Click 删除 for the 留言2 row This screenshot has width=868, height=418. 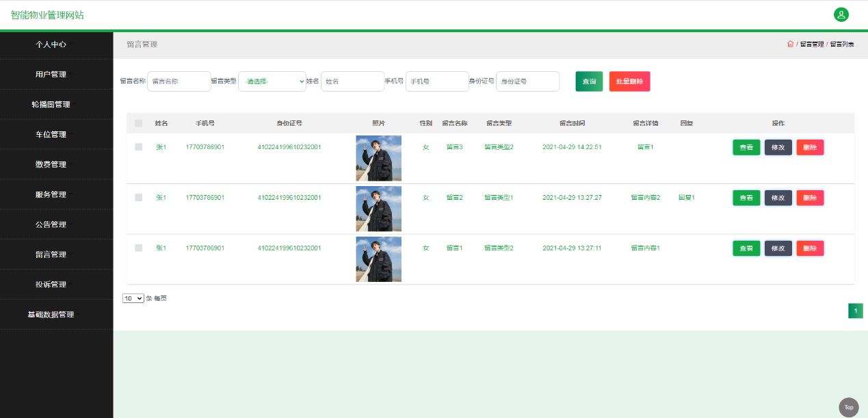(810, 198)
